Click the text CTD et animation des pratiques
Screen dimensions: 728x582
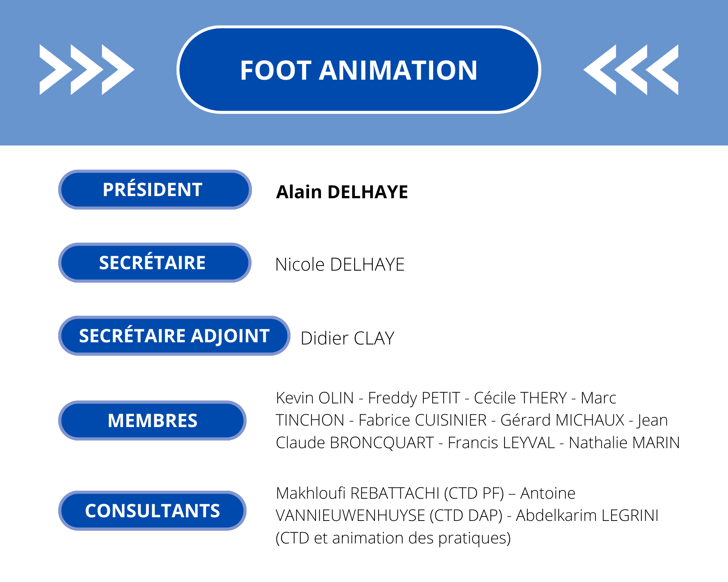pyautogui.click(x=393, y=538)
